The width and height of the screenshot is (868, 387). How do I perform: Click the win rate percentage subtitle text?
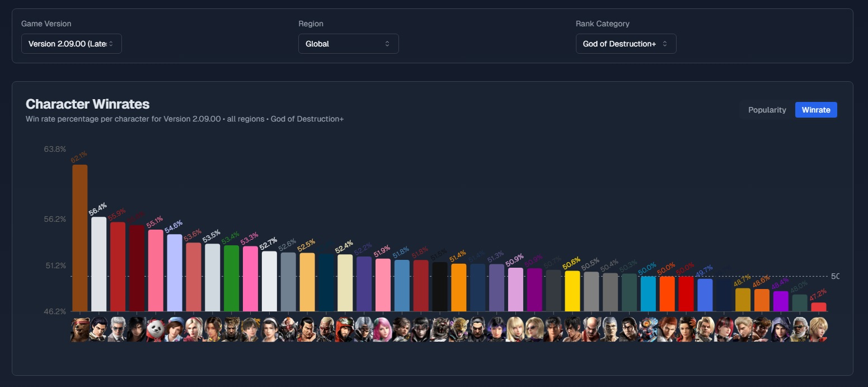[185, 119]
